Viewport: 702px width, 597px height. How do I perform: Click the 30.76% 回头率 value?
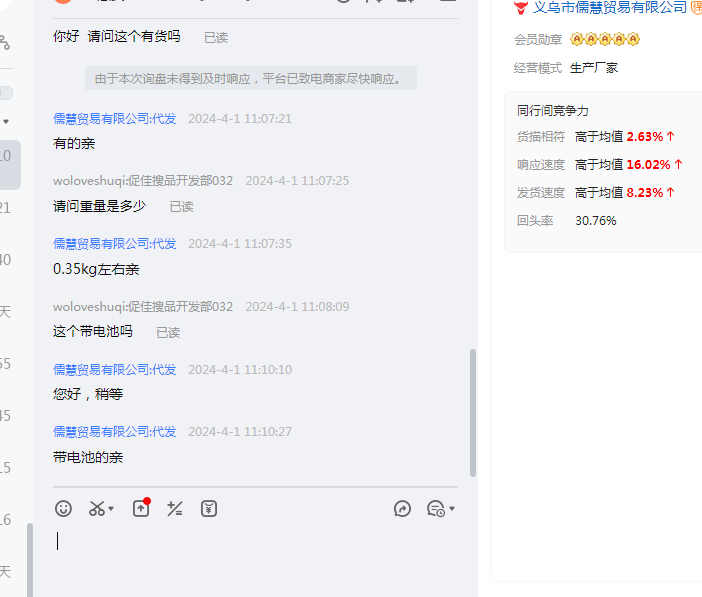(x=595, y=221)
